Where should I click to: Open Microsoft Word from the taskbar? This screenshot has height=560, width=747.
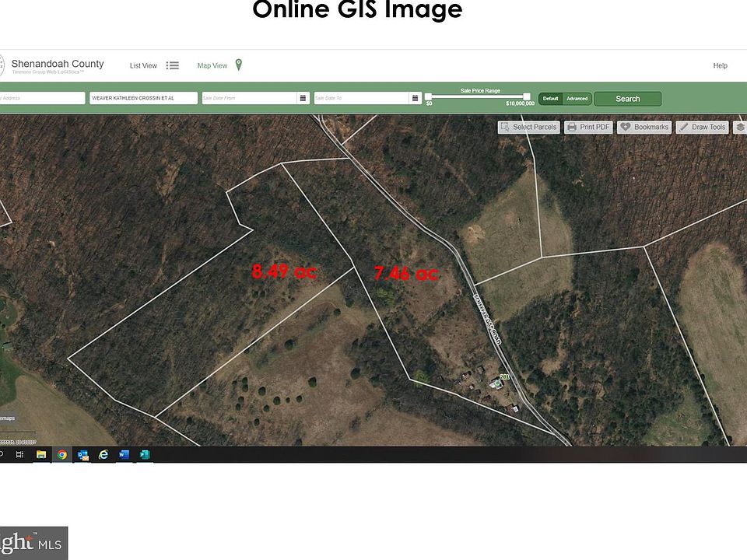click(124, 455)
